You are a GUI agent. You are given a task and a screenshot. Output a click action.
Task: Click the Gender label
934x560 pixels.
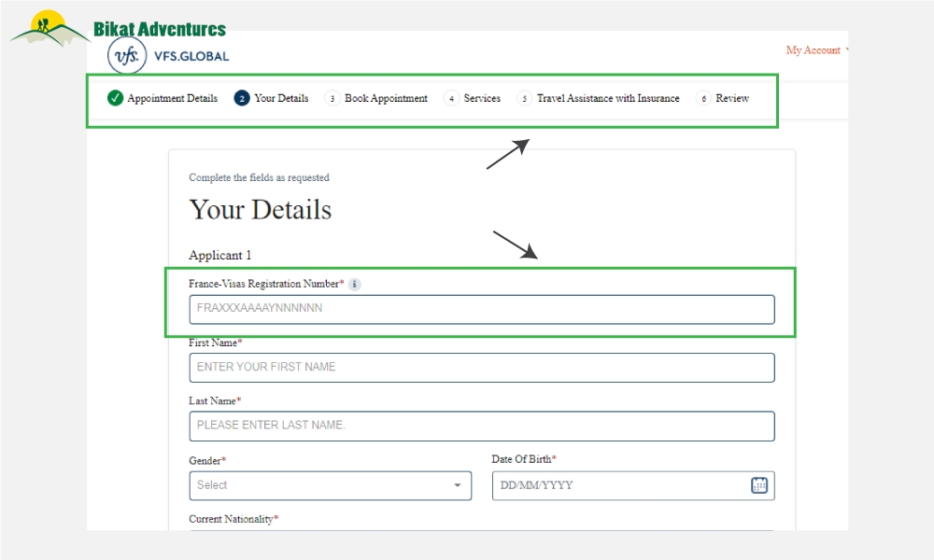pyautogui.click(x=207, y=461)
